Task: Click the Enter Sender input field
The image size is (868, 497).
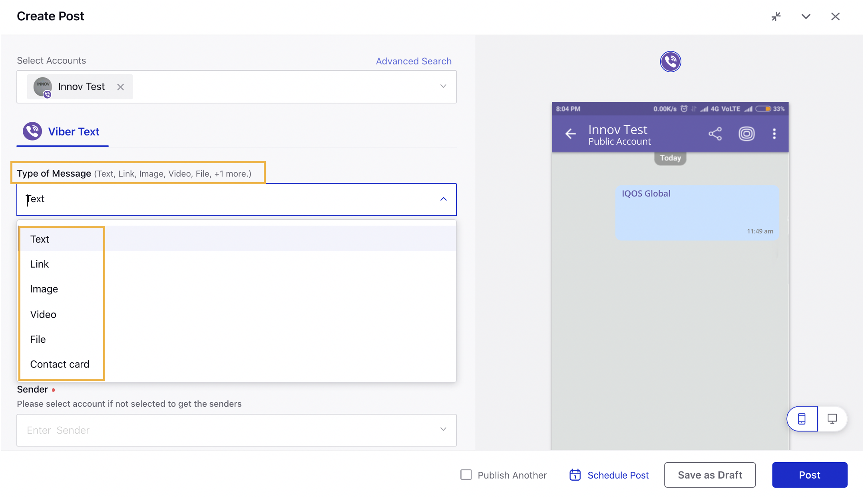Action: point(236,429)
